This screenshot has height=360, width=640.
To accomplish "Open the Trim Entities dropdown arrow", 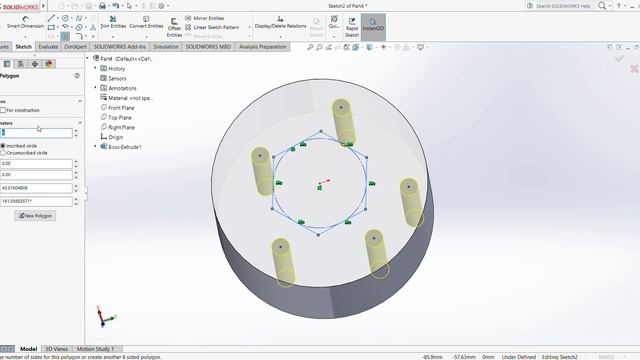I will pyautogui.click(x=113, y=37).
